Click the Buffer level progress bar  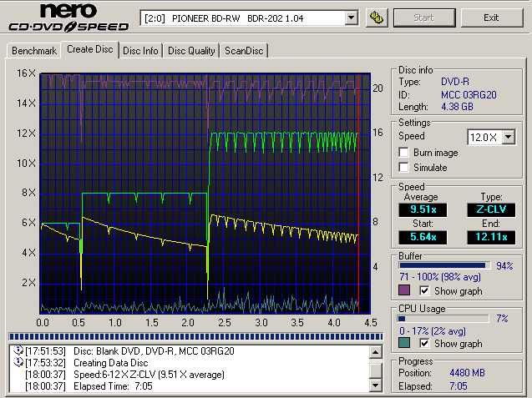[x=444, y=265]
